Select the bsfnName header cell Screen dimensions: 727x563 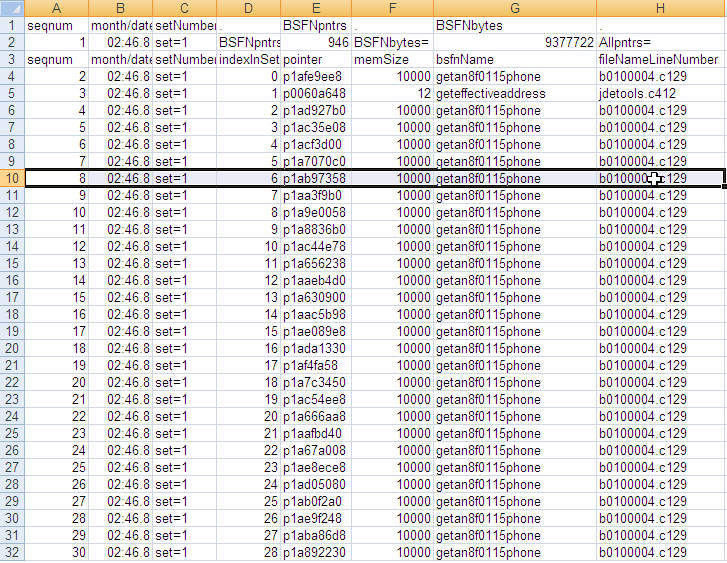[515, 60]
